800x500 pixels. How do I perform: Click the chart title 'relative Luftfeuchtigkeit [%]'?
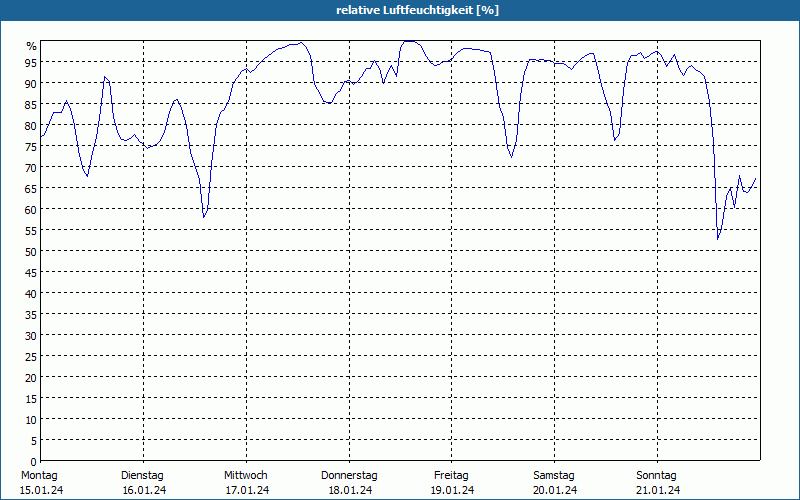(x=417, y=10)
